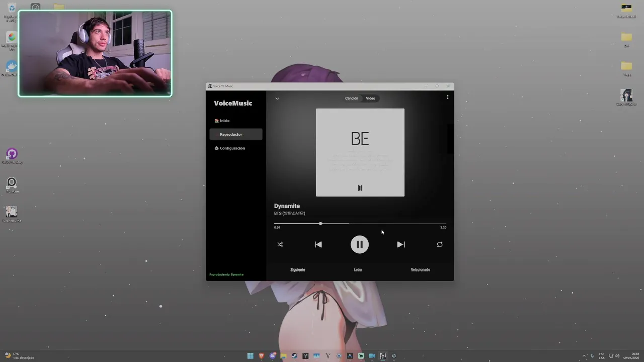The width and height of the screenshot is (644, 362).
Task: Show the Letra lyrics tab
Action: coord(358,270)
